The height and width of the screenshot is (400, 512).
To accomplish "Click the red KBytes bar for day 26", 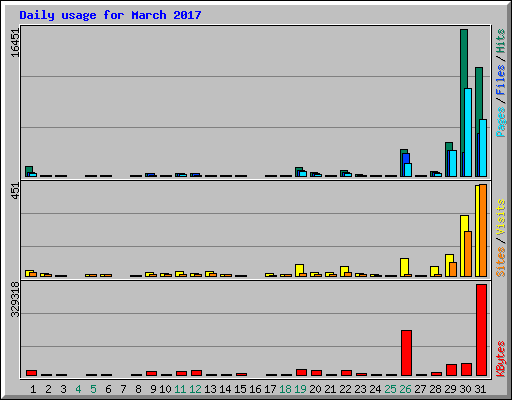I will 406,353.
